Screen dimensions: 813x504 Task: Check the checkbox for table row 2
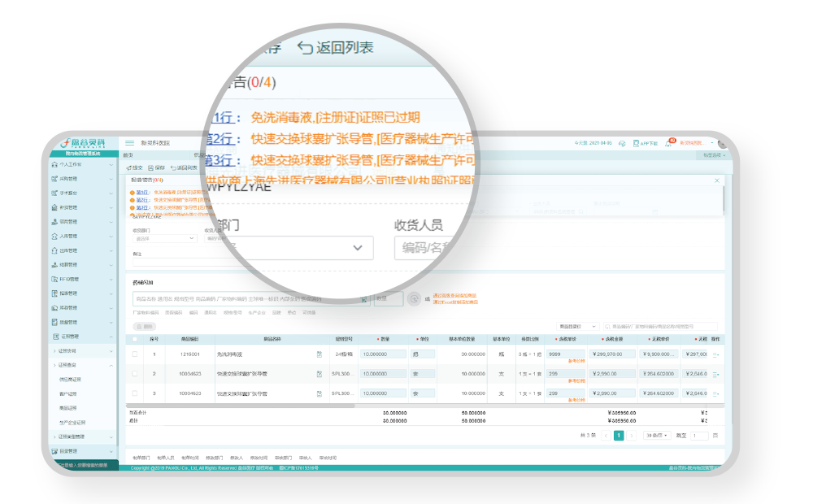click(x=135, y=373)
